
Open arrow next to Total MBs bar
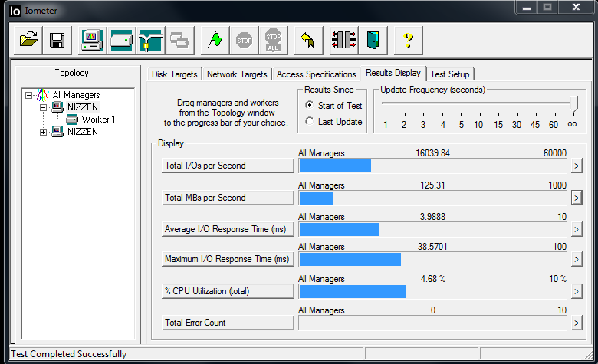[577, 198]
